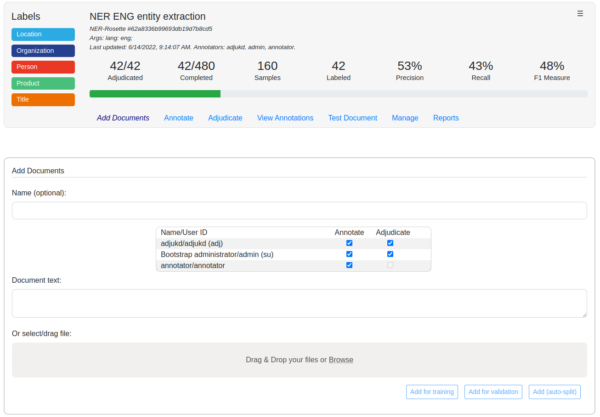Image resolution: width=600 pixels, height=417 pixels.
Task: Open the Reports menu
Action: pyautogui.click(x=446, y=118)
